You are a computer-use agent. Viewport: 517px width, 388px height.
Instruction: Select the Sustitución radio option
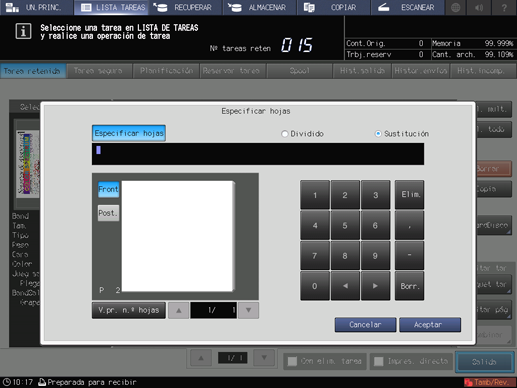click(x=378, y=134)
